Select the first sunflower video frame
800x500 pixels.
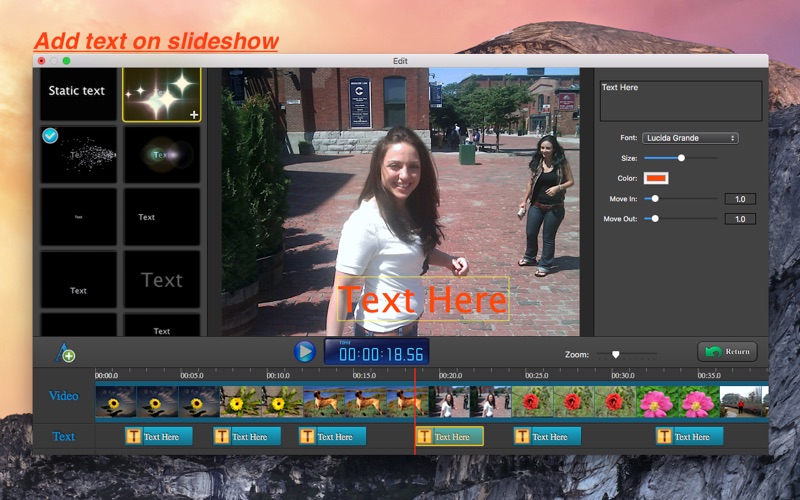point(116,402)
